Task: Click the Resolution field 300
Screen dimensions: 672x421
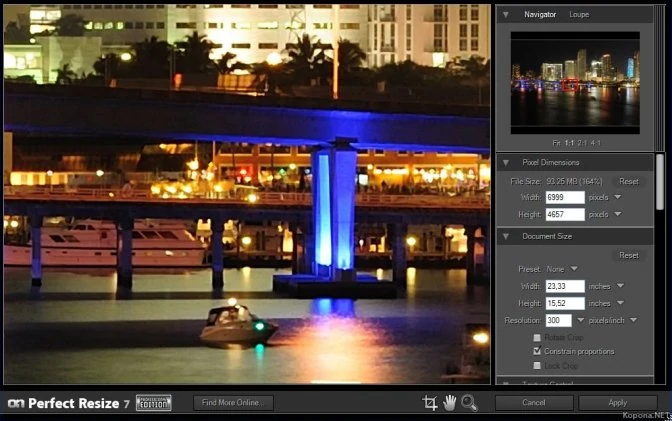Action: (558, 320)
